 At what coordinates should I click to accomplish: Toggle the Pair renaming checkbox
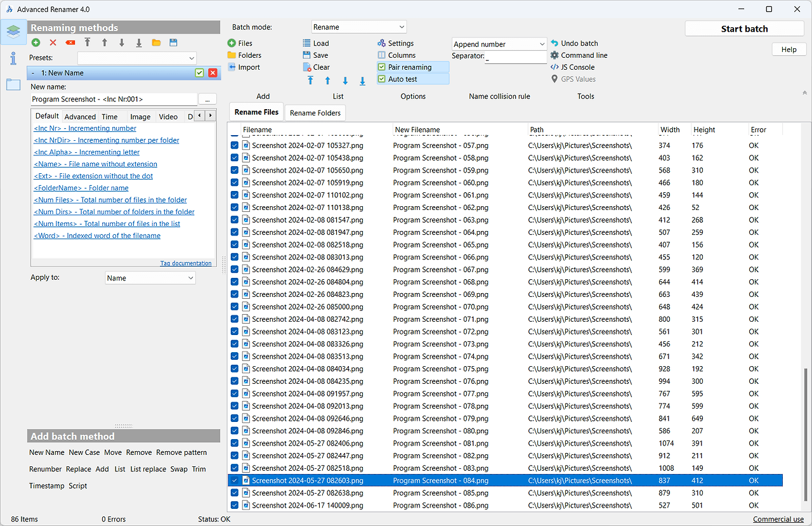coord(381,67)
